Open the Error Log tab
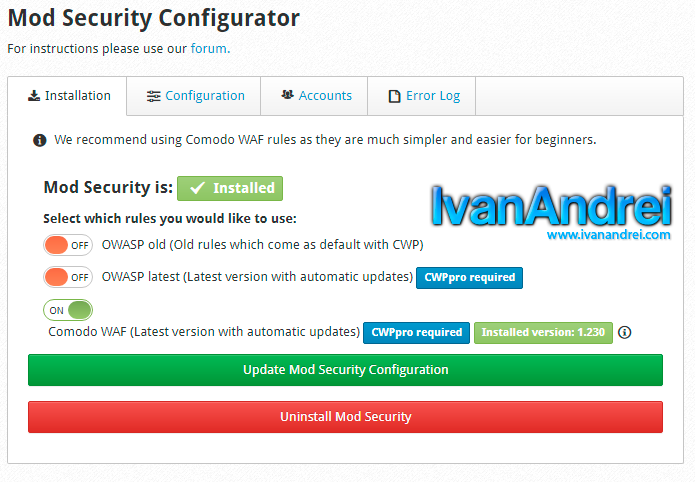 pos(422,96)
